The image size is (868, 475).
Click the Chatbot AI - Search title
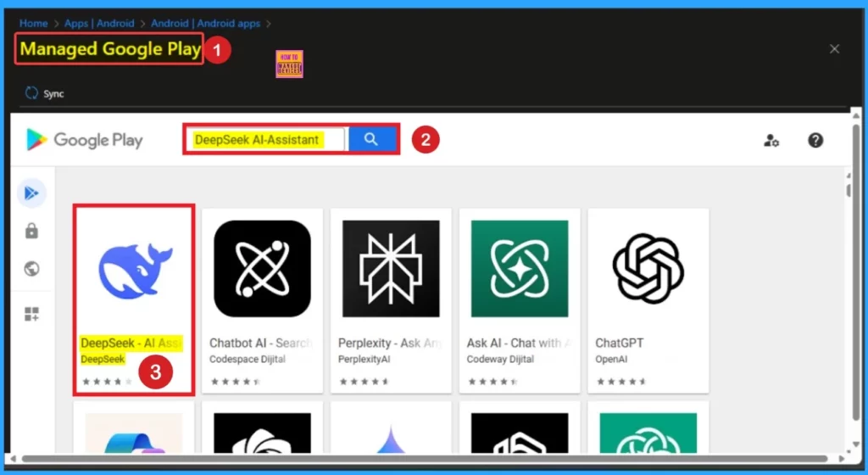[261, 344]
